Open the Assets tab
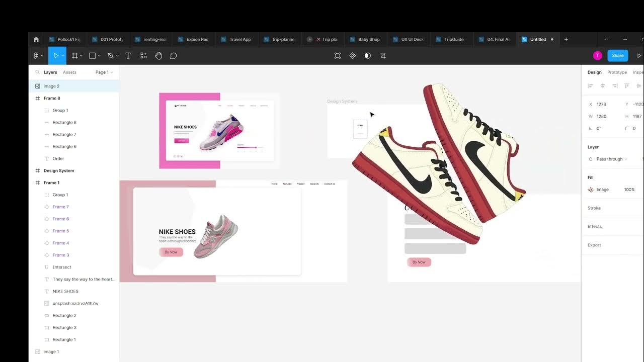The width and height of the screenshot is (644, 362). tap(69, 72)
